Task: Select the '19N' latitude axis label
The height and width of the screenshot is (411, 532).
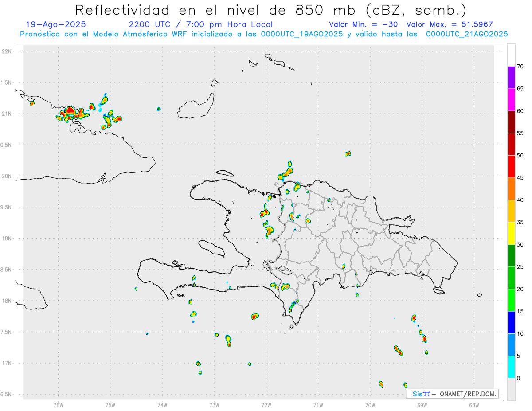Action: click(x=7, y=239)
